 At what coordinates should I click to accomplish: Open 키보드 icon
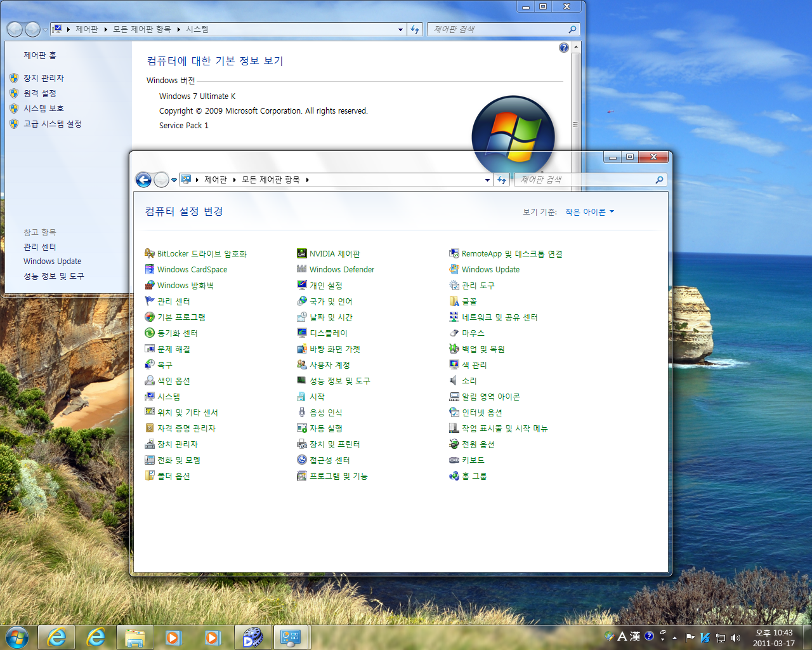[x=454, y=460]
